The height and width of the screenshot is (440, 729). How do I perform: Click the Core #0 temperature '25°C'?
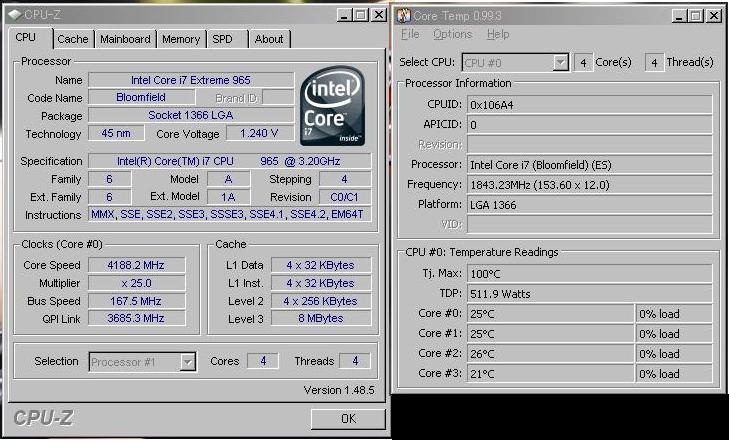pos(550,313)
